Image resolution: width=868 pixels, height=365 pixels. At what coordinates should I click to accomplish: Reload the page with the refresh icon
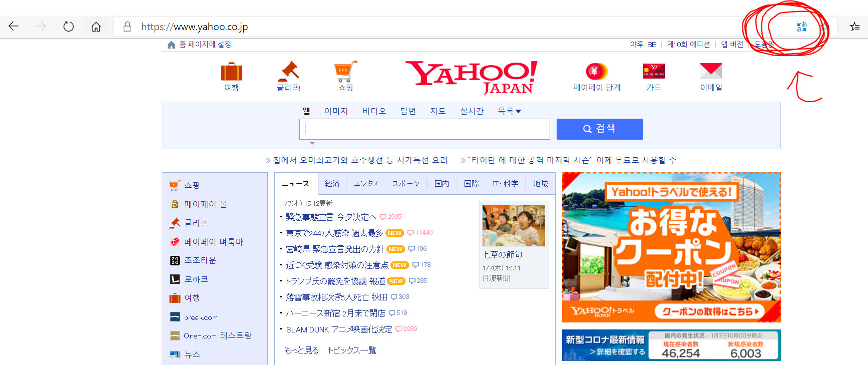point(69,27)
